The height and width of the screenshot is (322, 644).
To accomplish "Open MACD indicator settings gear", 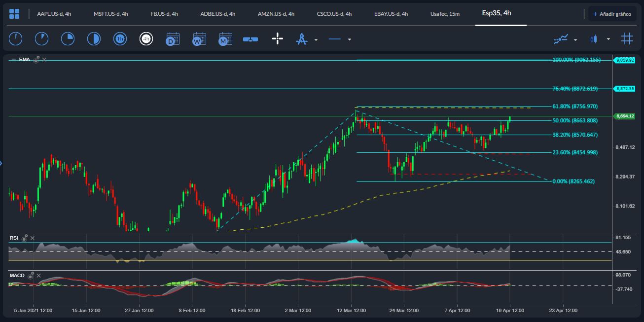I will point(31,276).
